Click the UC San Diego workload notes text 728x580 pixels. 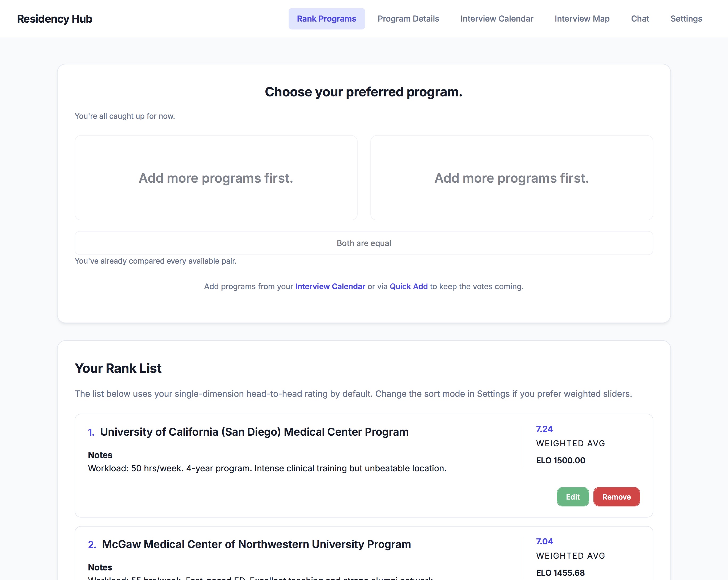267,468
